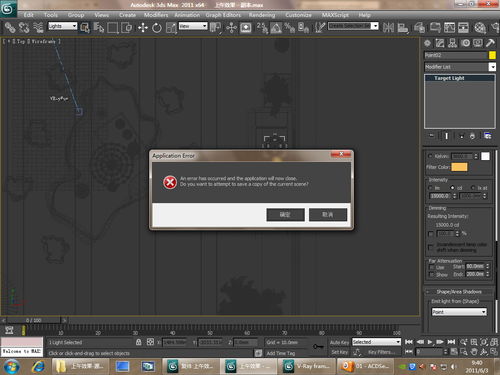Collapse Shape/Area Shadows rollout
This screenshot has height=375, width=500.
pos(459,292)
